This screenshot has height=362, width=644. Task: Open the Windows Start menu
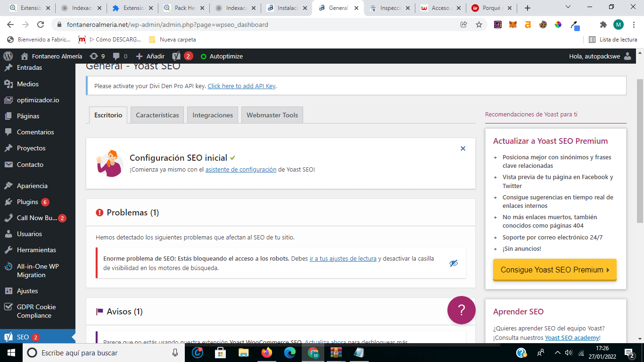point(11,353)
